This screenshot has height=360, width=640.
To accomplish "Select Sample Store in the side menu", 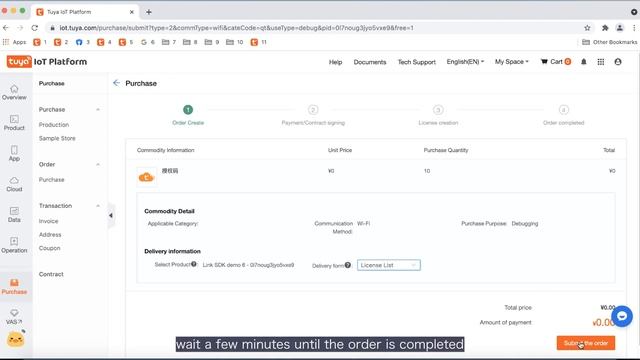I will pos(57,138).
